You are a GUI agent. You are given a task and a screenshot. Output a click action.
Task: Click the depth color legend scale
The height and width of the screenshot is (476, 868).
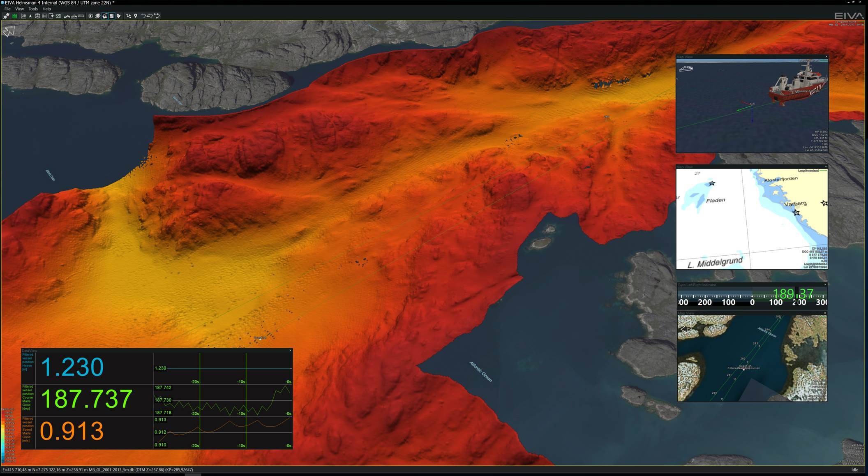click(x=8, y=436)
